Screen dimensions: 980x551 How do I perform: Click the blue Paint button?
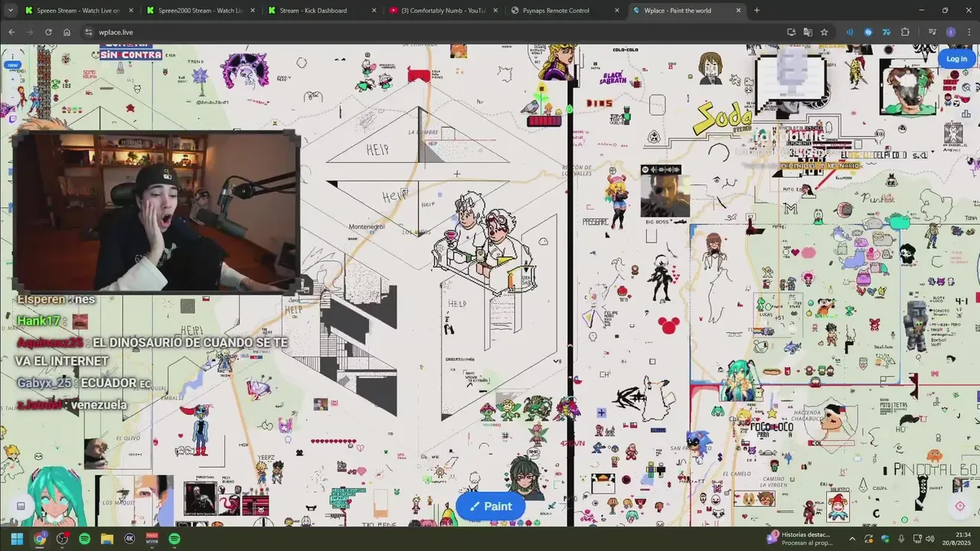tap(490, 506)
